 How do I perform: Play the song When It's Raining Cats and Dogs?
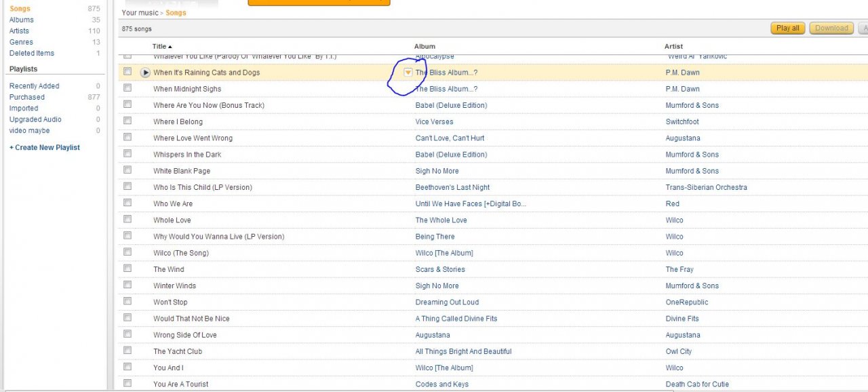click(145, 73)
